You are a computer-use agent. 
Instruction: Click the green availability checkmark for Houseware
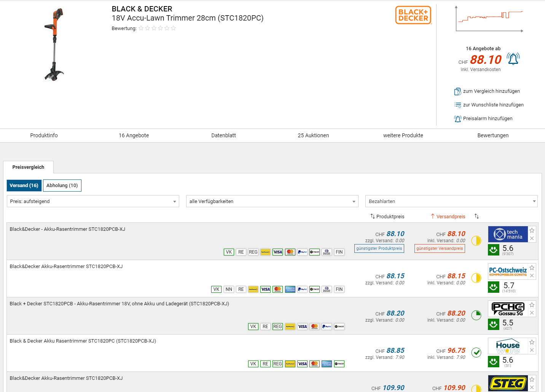coord(476,352)
